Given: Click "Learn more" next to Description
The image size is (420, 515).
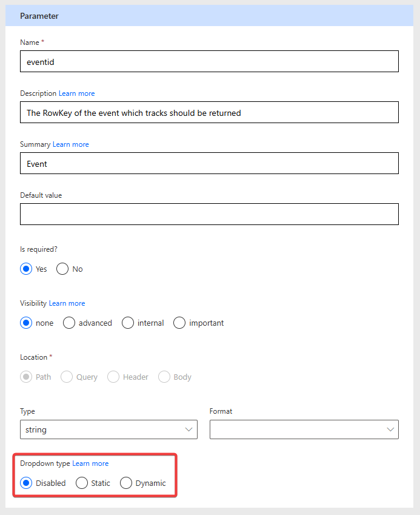Looking at the screenshot, I should (76, 93).
